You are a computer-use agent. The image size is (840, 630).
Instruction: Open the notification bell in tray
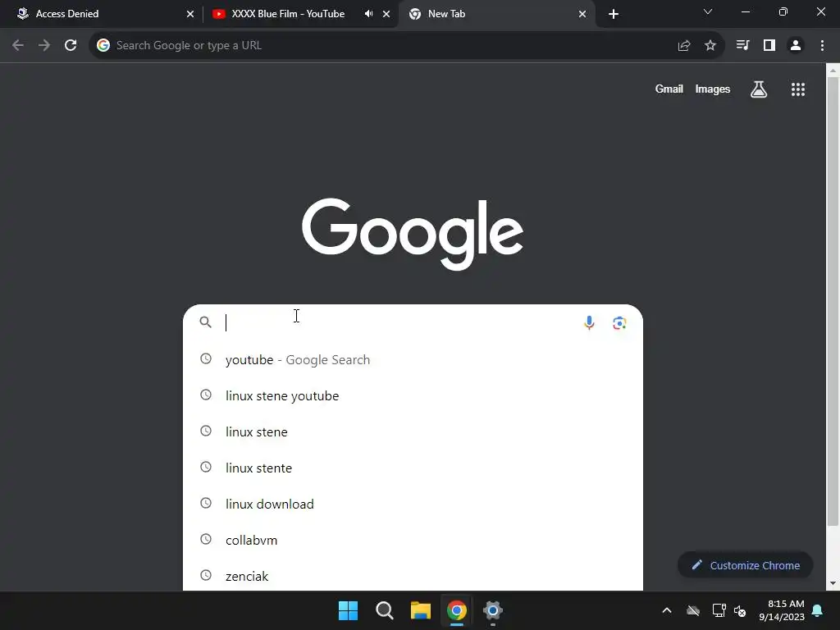818,610
